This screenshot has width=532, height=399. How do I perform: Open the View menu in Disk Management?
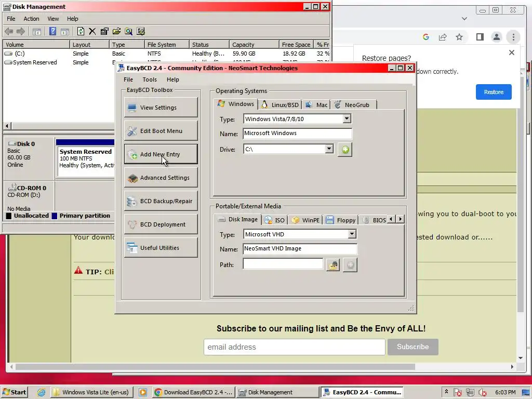tap(53, 19)
